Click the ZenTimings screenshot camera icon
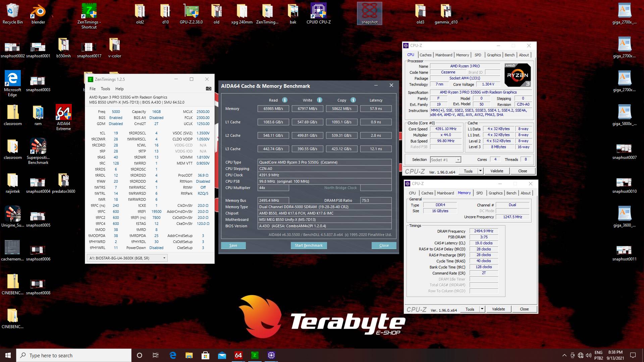The height and width of the screenshot is (362, 644). pos(208,88)
